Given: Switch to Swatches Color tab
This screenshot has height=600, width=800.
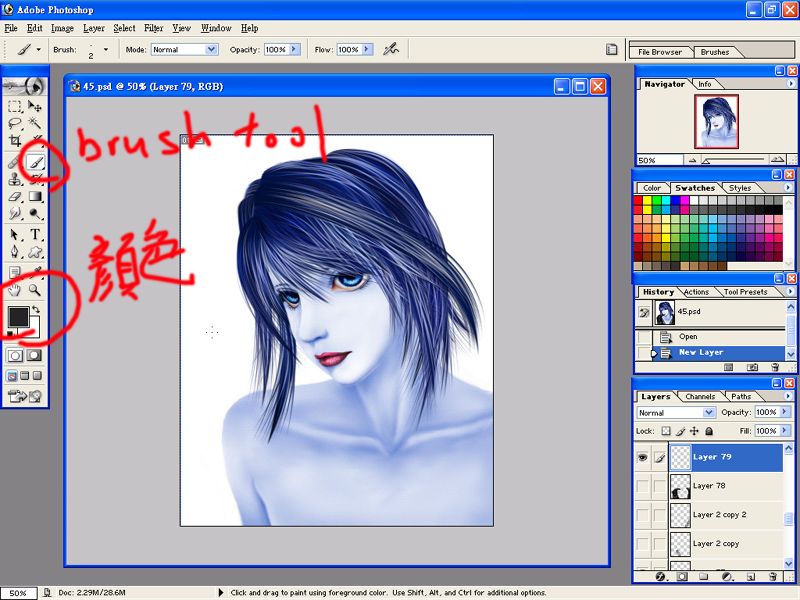Looking at the screenshot, I should click(x=652, y=188).
